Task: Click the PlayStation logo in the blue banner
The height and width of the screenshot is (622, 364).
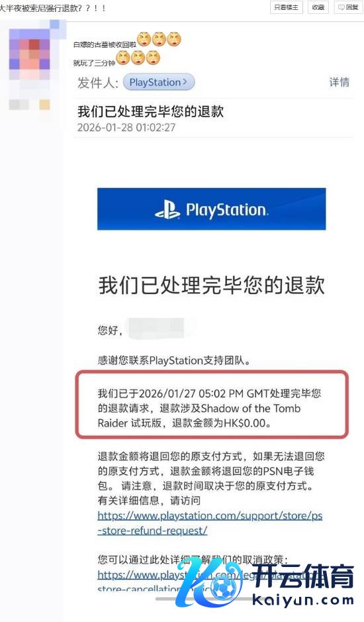Action: tap(211, 209)
